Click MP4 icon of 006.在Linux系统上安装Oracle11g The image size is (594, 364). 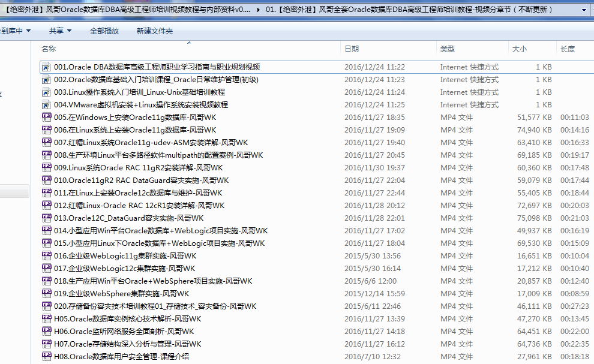click(46, 130)
